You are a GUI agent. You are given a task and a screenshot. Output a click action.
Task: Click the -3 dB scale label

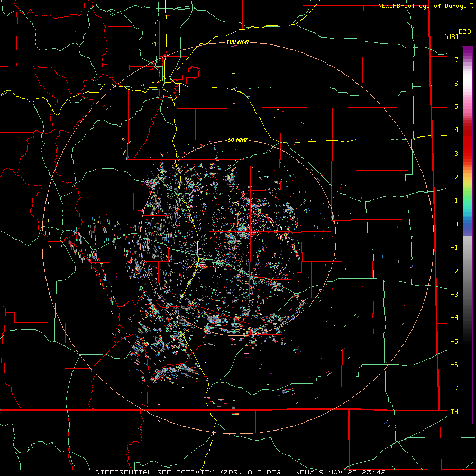click(454, 294)
